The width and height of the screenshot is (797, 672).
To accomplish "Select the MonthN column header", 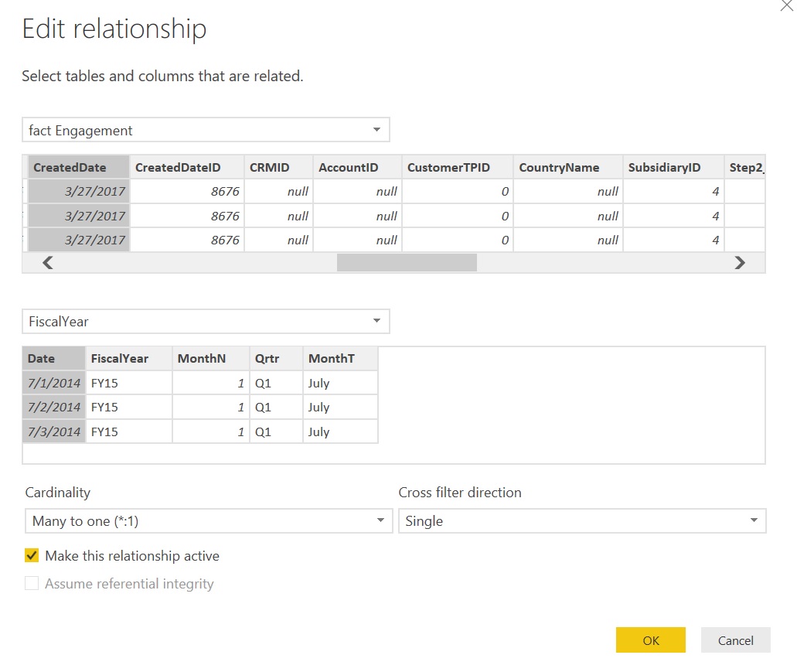I will coord(211,358).
